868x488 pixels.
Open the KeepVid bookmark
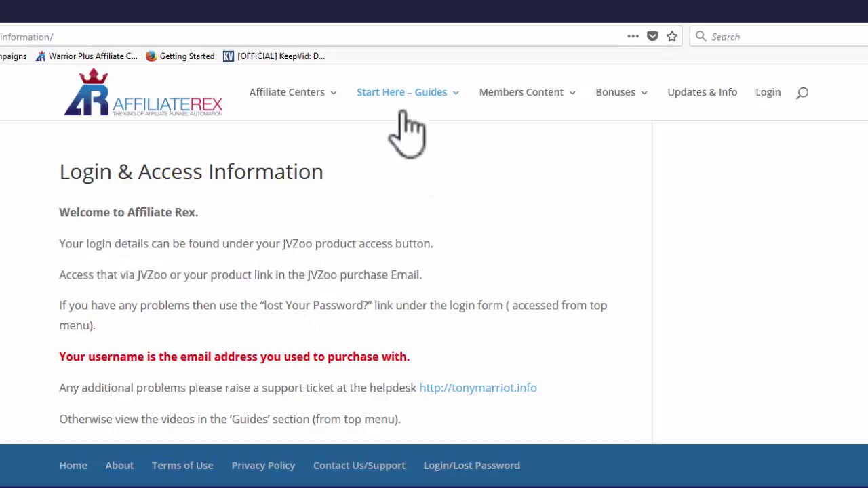pos(274,56)
